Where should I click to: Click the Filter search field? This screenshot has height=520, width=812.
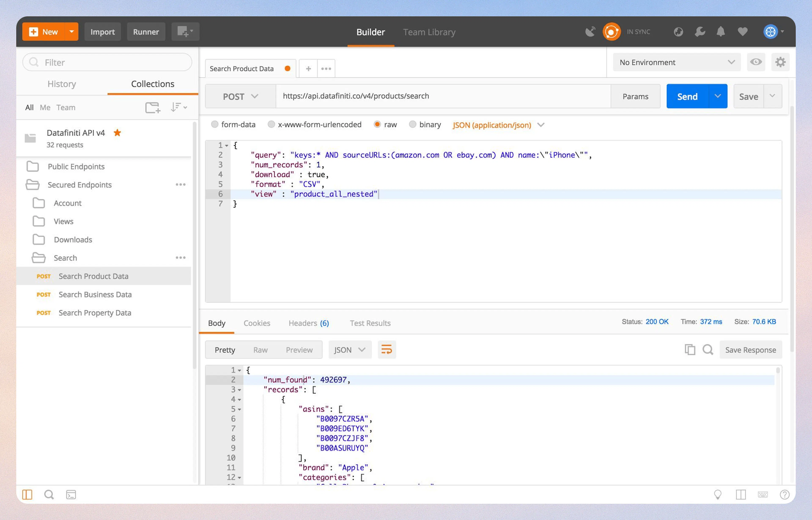tap(107, 62)
